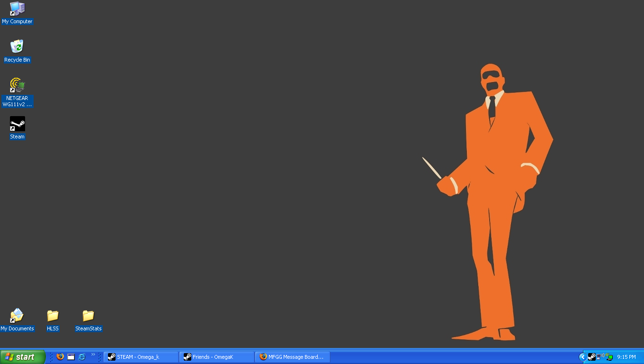644x364 pixels.
Task: Click the Steam system tray icon
Action: (x=591, y=357)
